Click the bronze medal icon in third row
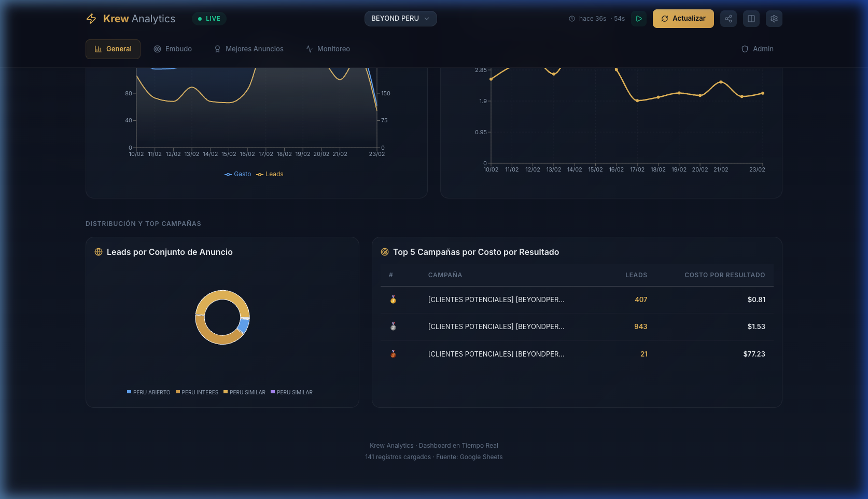The width and height of the screenshot is (868, 499). point(393,354)
